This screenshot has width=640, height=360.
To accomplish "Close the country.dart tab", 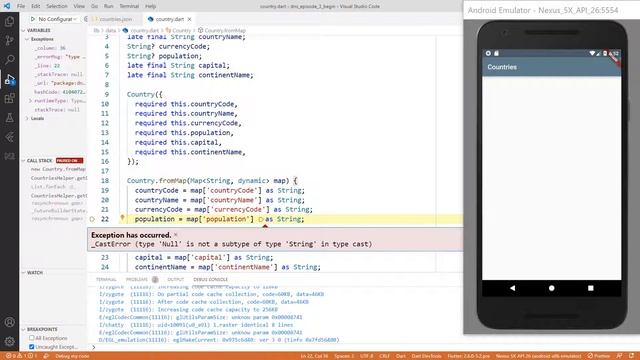I will pos(189,19).
